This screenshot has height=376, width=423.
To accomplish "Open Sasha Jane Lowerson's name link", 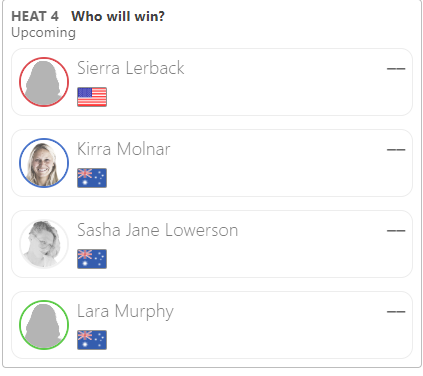I will tap(158, 230).
